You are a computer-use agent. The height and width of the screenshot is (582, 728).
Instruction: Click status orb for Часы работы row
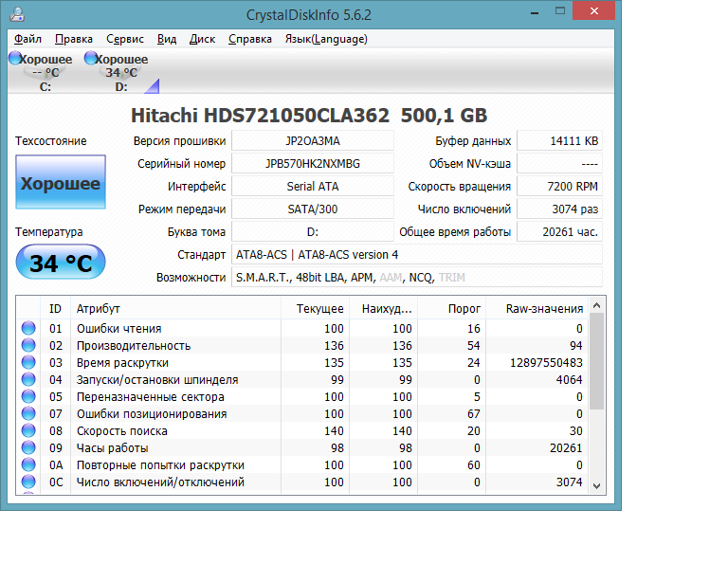[28, 447]
